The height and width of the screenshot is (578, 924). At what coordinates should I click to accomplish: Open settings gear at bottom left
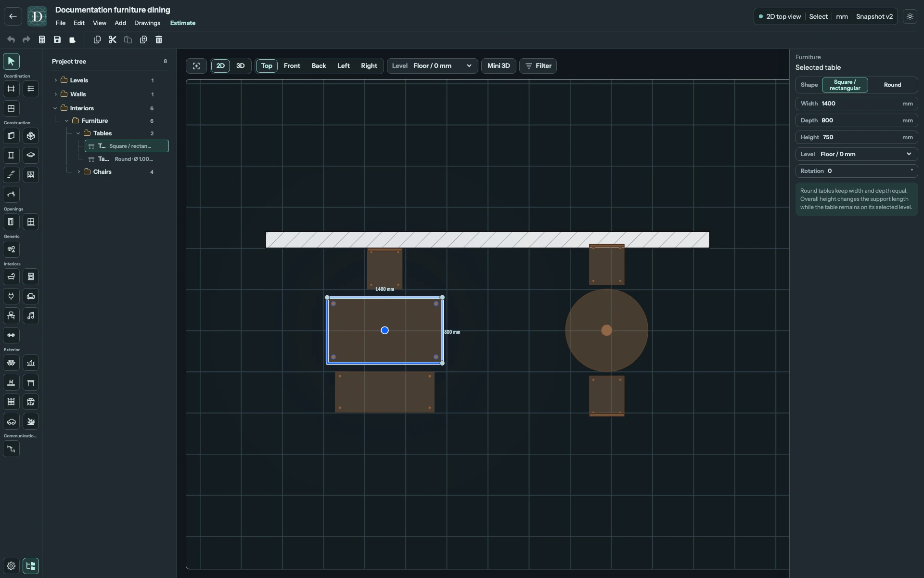pyautogui.click(x=11, y=566)
